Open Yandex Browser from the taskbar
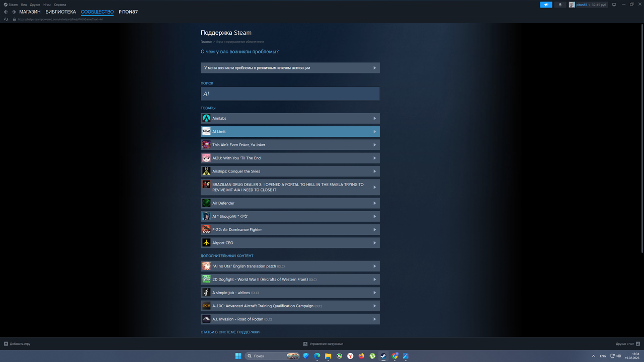This screenshot has height=362, width=644. click(x=350, y=356)
